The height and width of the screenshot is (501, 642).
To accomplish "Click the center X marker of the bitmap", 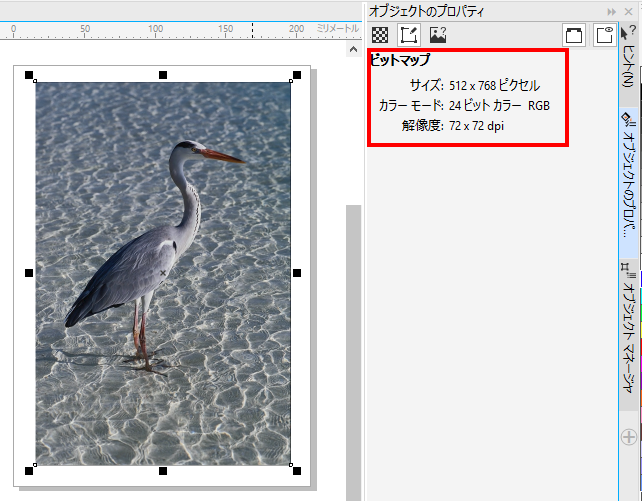I will point(163,273).
